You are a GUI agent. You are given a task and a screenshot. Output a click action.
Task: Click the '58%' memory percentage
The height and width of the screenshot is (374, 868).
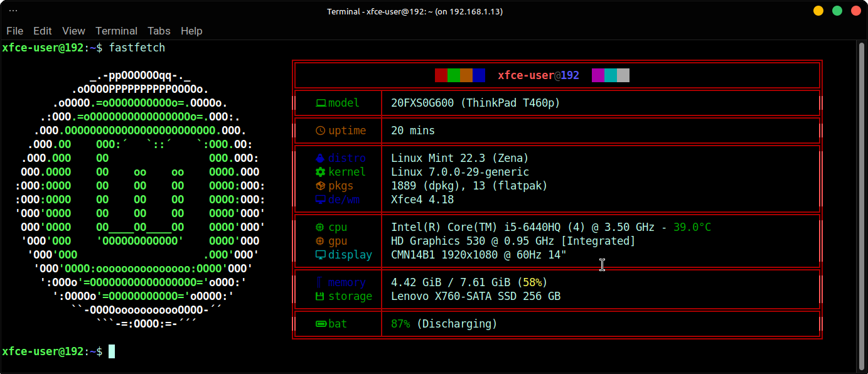point(532,282)
